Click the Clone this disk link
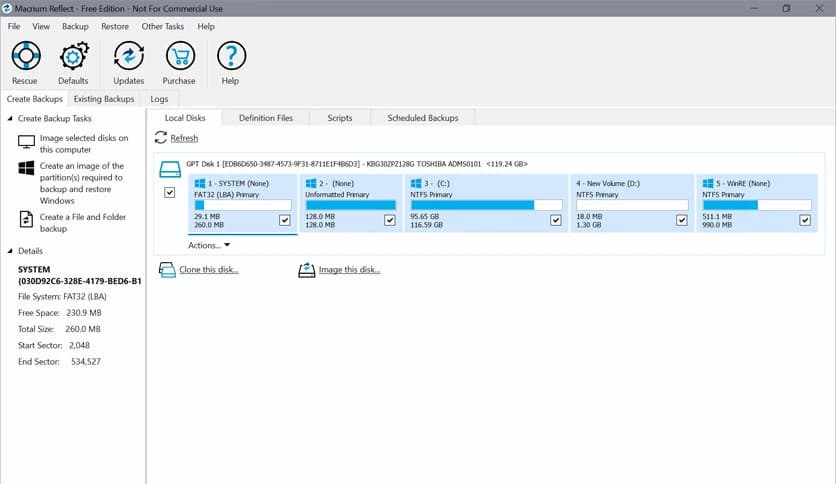This screenshot has height=484, width=836. tap(208, 270)
